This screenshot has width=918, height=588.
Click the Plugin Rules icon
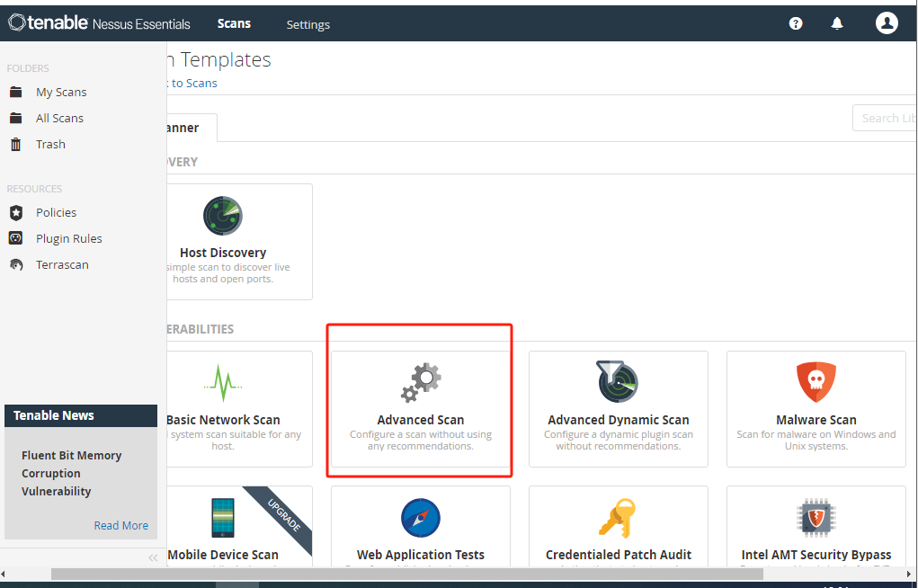tap(16, 238)
